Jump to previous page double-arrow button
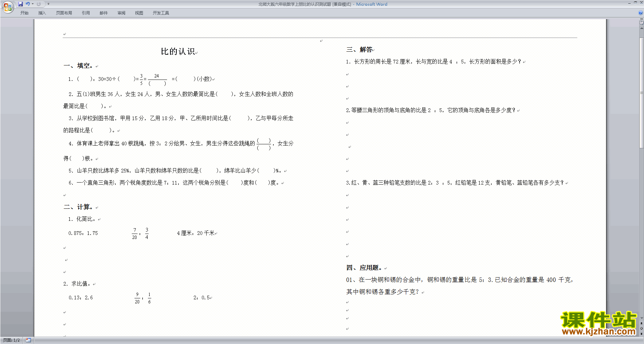 pyautogui.click(x=641, y=323)
